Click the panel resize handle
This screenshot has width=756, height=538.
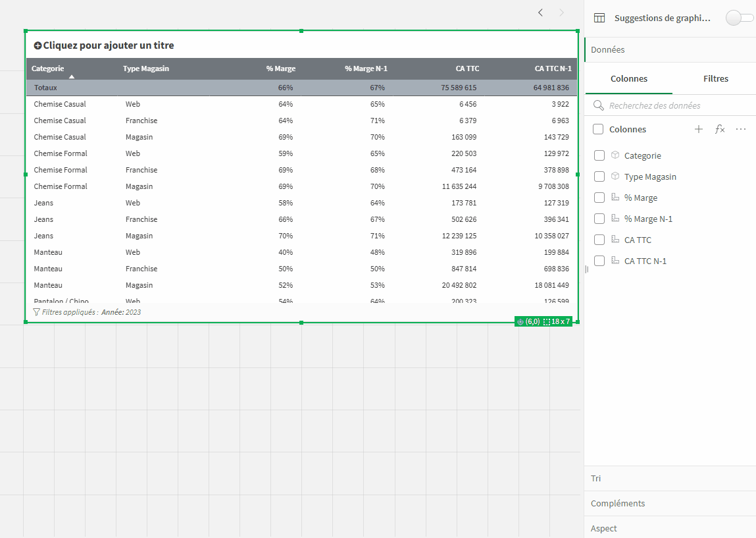[587, 269]
